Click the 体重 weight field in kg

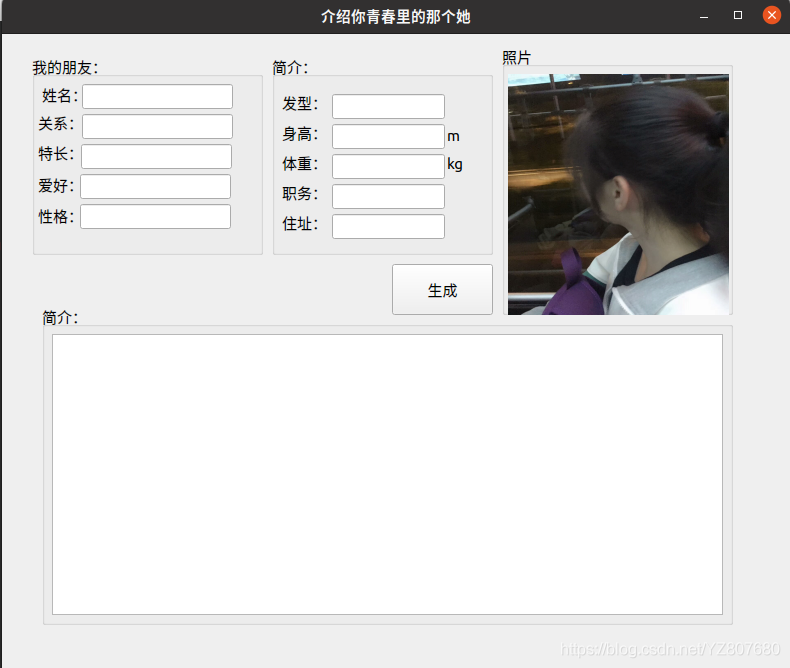click(388, 166)
